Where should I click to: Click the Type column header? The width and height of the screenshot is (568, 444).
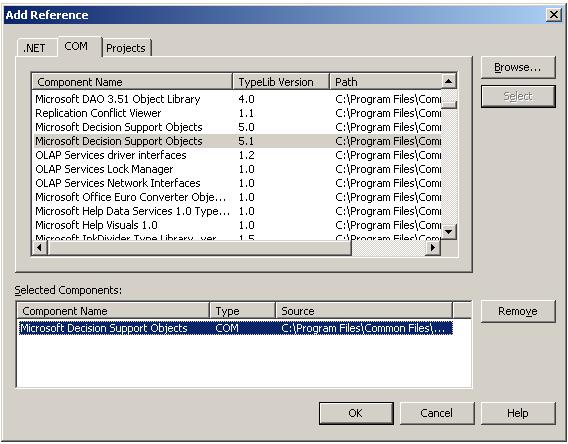243,311
